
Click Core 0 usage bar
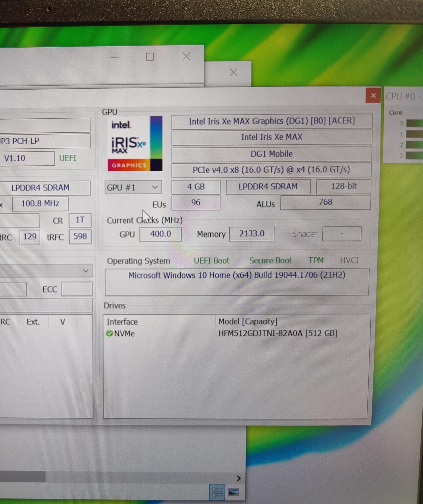(414, 123)
